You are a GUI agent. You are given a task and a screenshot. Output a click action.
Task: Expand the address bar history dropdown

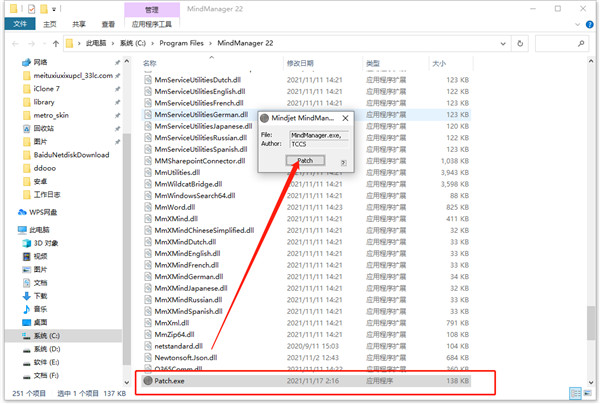pos(503,43)
